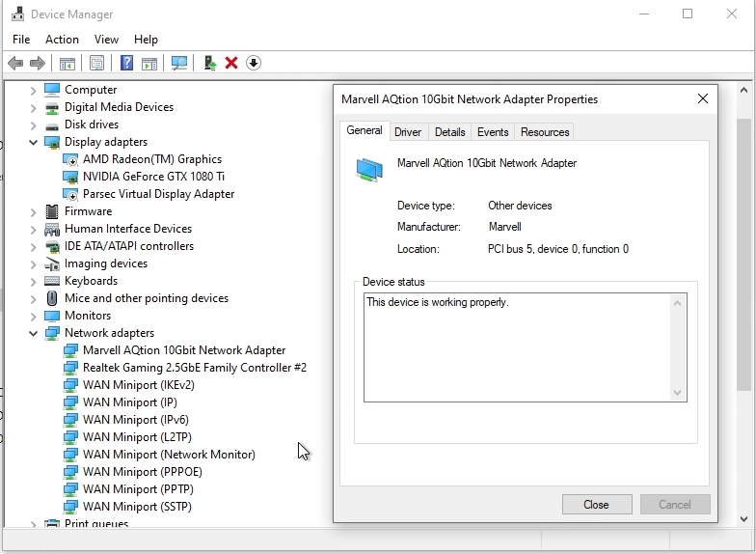Viewport: 756px width, 554px height.
Task: Click the Parsec Virtual Display Adapter icon
Action: pos(70,195)
